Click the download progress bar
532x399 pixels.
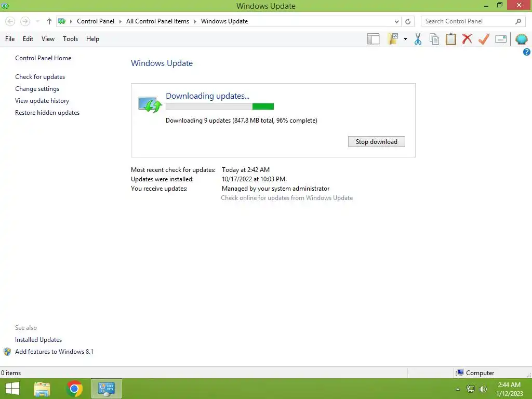(x=220, y=107)
